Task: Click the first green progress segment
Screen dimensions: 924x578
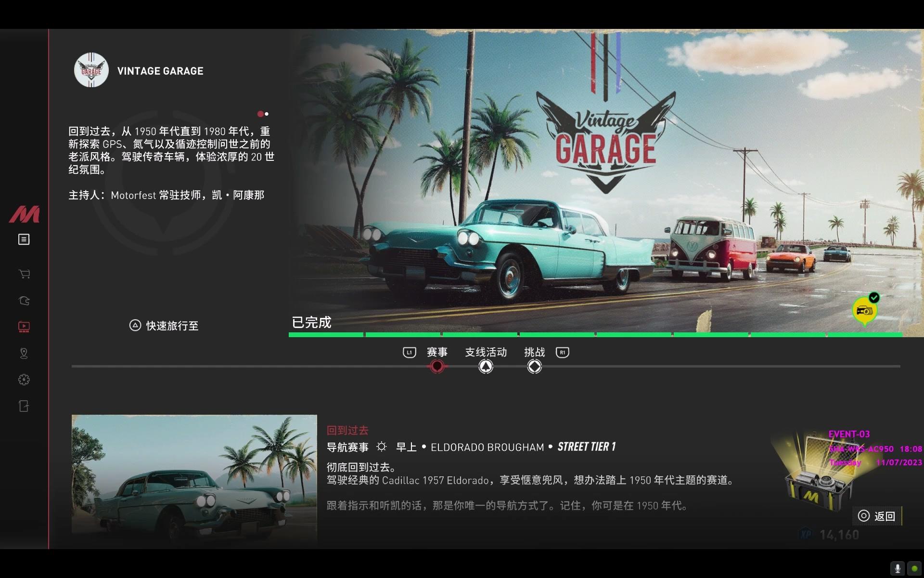Action: click(326, 334)
